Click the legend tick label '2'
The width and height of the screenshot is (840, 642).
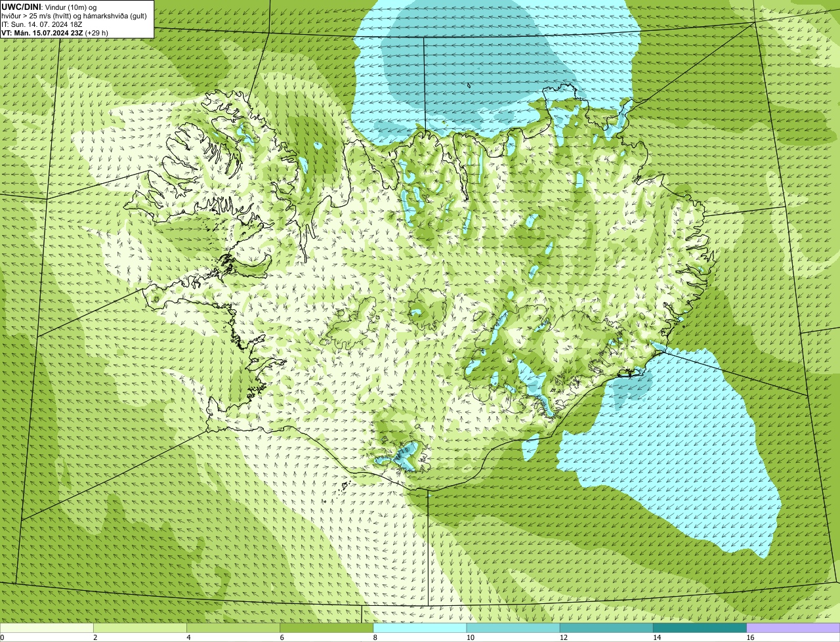click(95, 637)
